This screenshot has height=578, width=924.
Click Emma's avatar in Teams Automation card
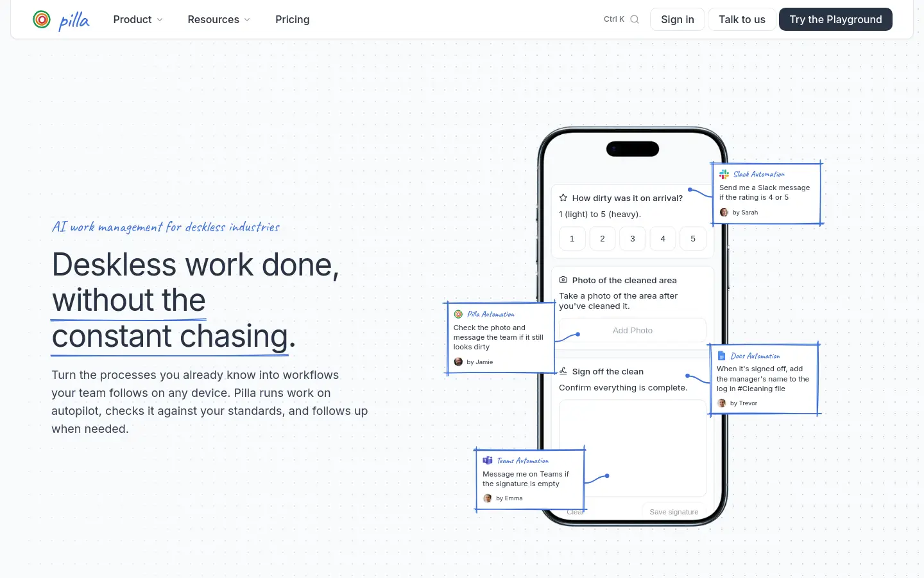pos(488,498)
